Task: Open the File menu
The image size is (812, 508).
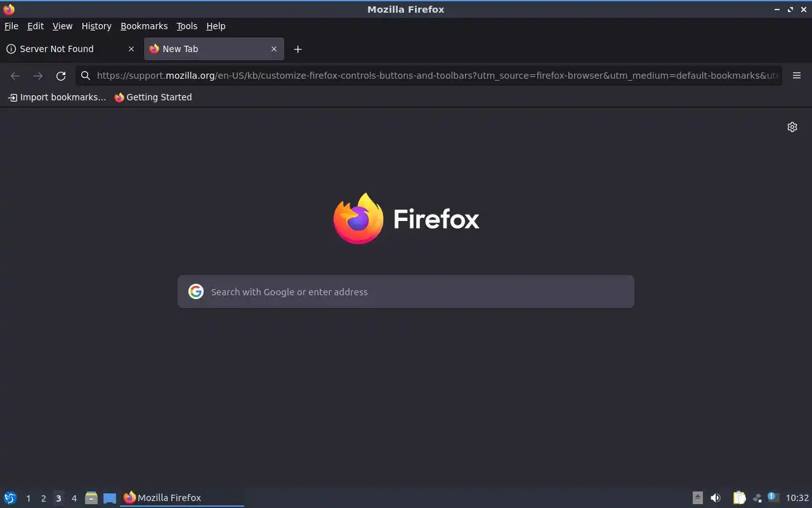Action: point(11,26)
